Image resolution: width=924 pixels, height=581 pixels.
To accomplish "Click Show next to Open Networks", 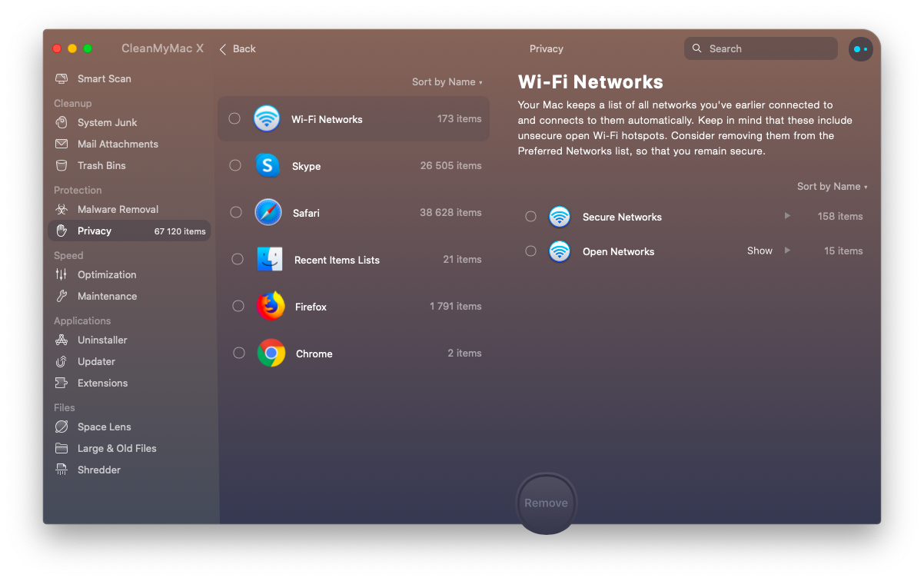I will 759,251.
